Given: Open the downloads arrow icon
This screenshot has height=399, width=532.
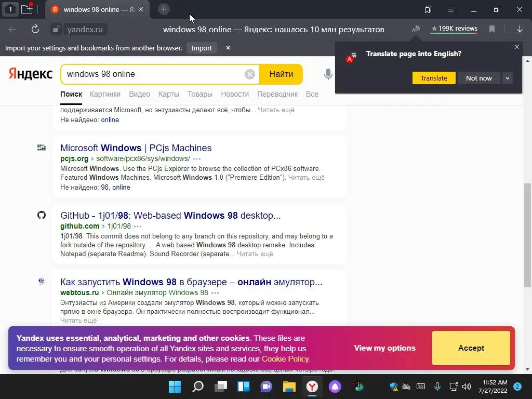Looking at the screenshot, I should click(x=520, y=30).
